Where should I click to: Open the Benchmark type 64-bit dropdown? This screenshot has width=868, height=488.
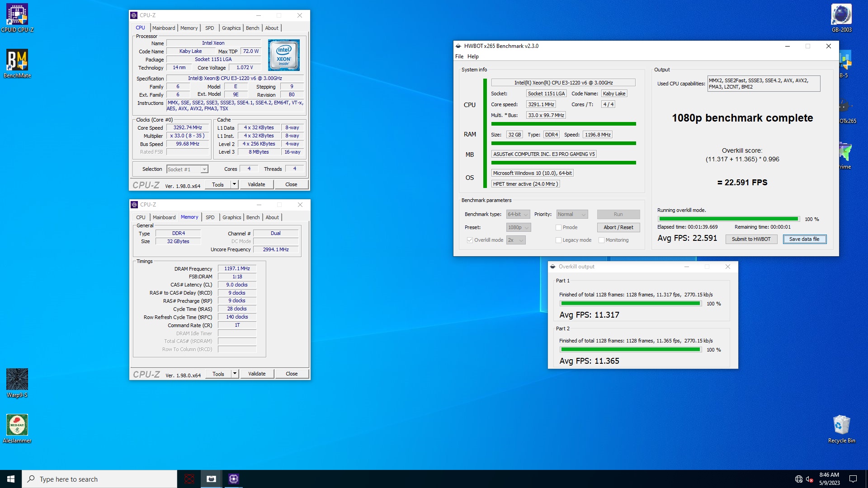tap(518, 214)
